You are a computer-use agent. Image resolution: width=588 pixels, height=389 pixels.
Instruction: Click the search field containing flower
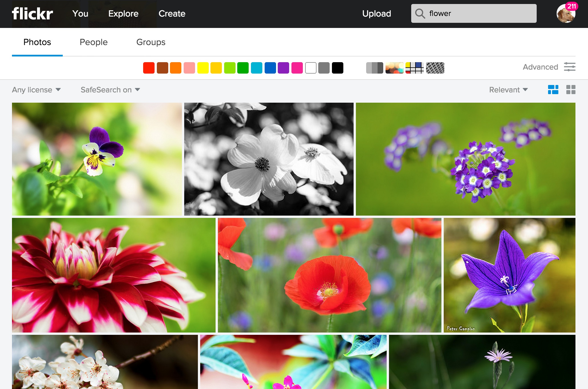474,13
